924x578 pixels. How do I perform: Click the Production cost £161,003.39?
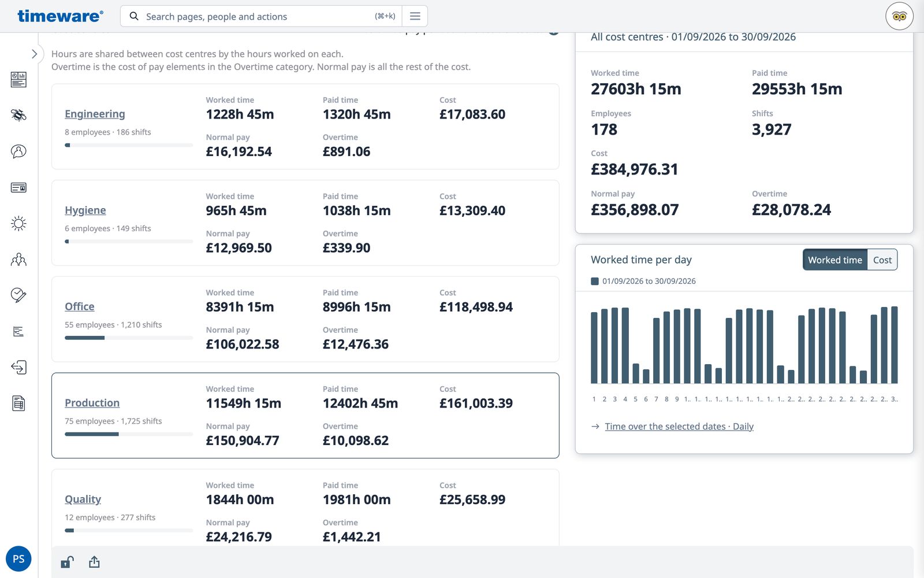coord(476,403)
